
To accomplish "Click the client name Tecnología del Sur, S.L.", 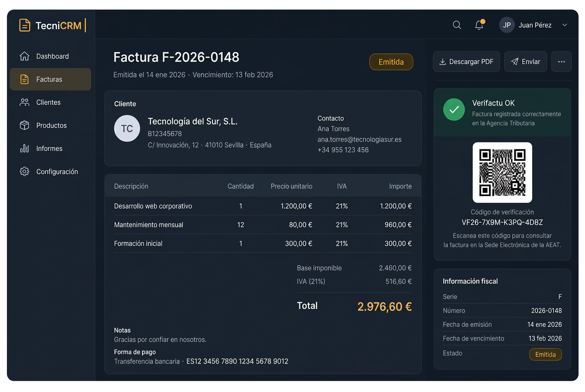I will [x=193, y=122].
